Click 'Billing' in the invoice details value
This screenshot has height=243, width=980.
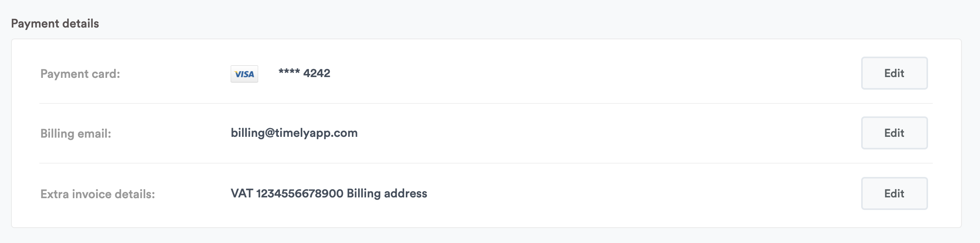coord(364,193)
